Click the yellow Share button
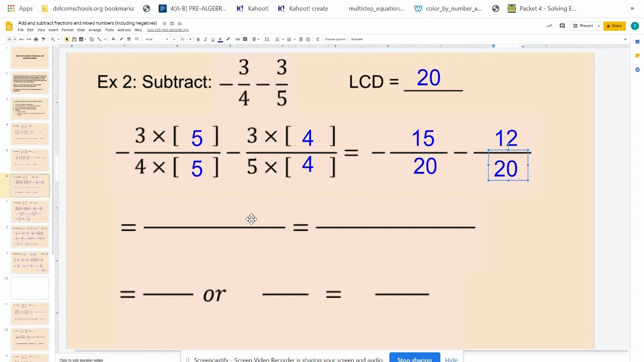Image resolution: width=644 pixels, height=362 pixels. (x=614, y=26)
